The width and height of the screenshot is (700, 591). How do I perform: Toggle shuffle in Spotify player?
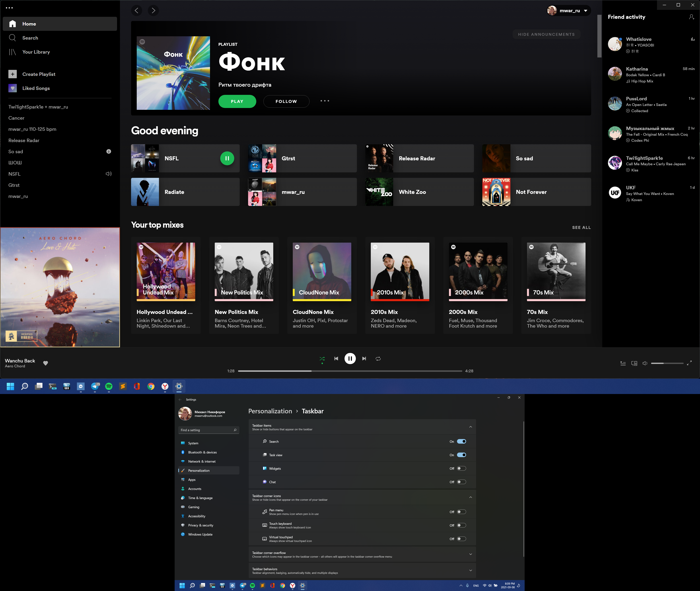tap(322, 358)
